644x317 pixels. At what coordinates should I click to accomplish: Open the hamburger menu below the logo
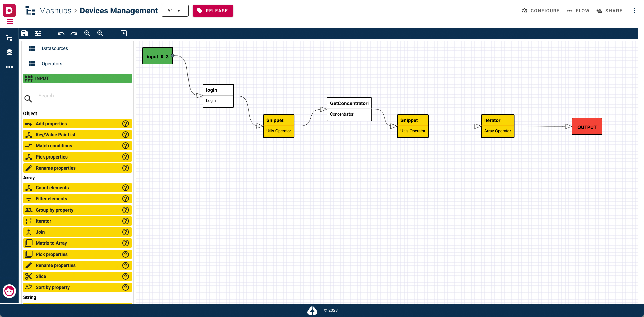point(10,21)
